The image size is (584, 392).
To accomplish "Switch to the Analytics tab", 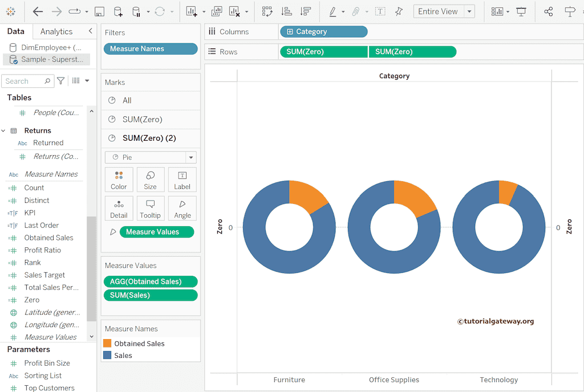I will 56,31.
